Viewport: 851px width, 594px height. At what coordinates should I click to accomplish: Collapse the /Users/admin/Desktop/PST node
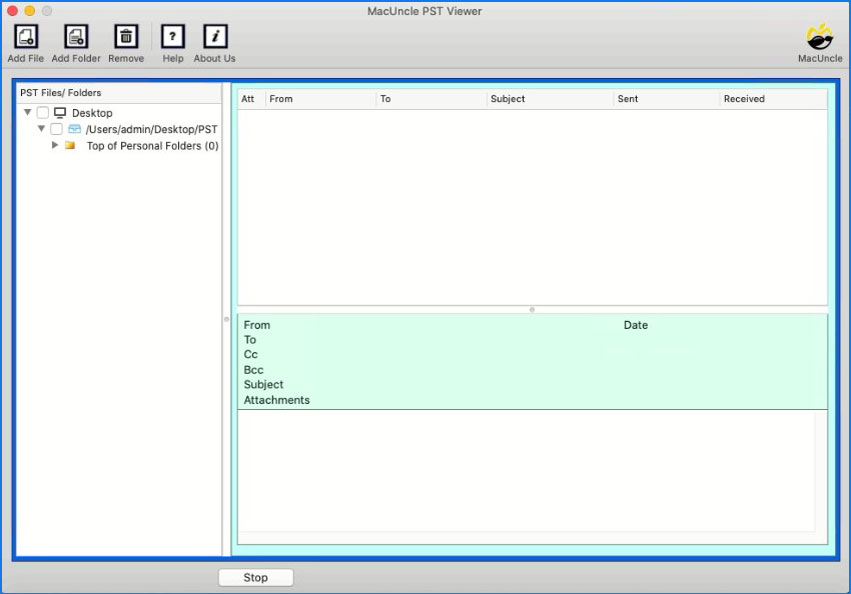click(x=41, y=129)
